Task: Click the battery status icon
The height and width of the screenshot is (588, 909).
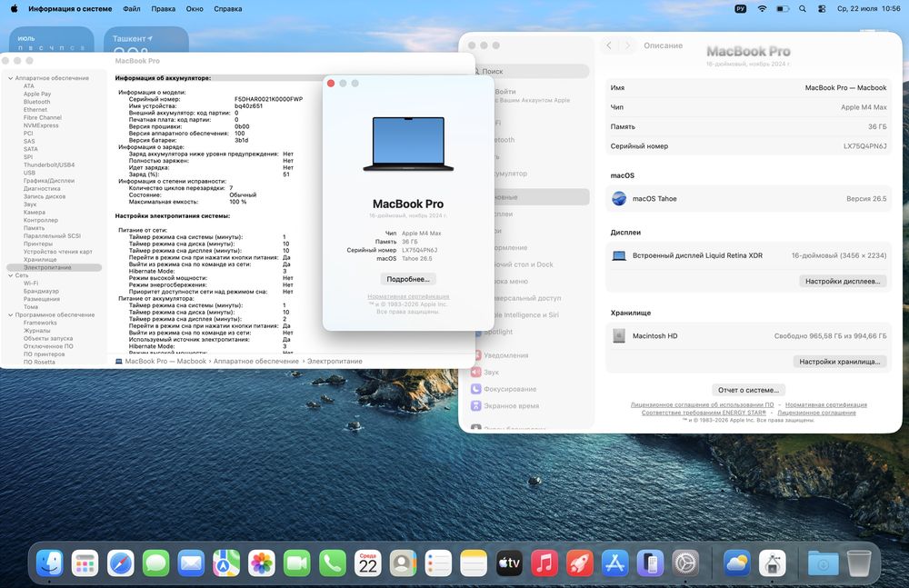Action: pyautogui.click(x=783, y=9)
